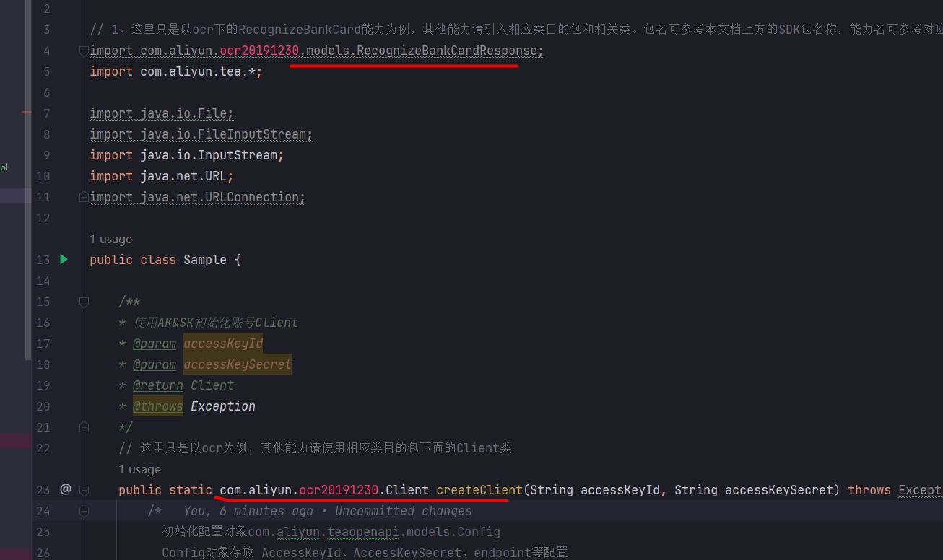Open the '1 usage' hint above class Sample
Viewport: 943px width, 560px height.
pyautogui.click(x=110, y=239)
